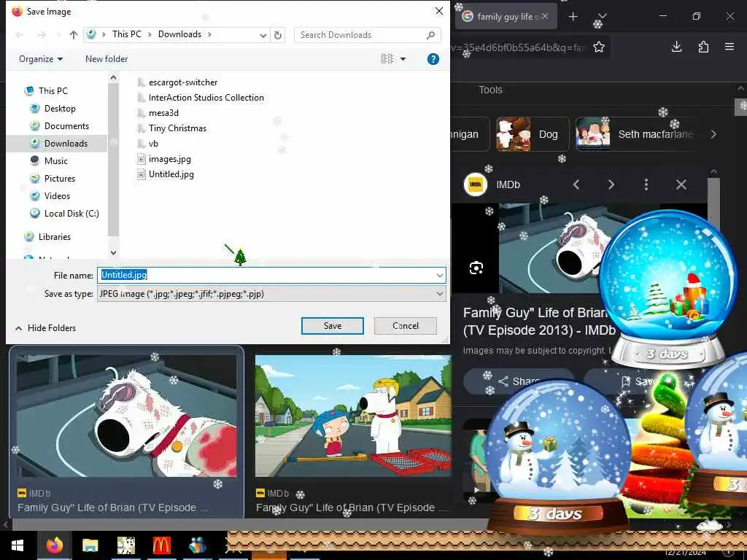Select Local Disk (C:) in navigation pane
747x560 pixels.
click(x=71, y=214)
